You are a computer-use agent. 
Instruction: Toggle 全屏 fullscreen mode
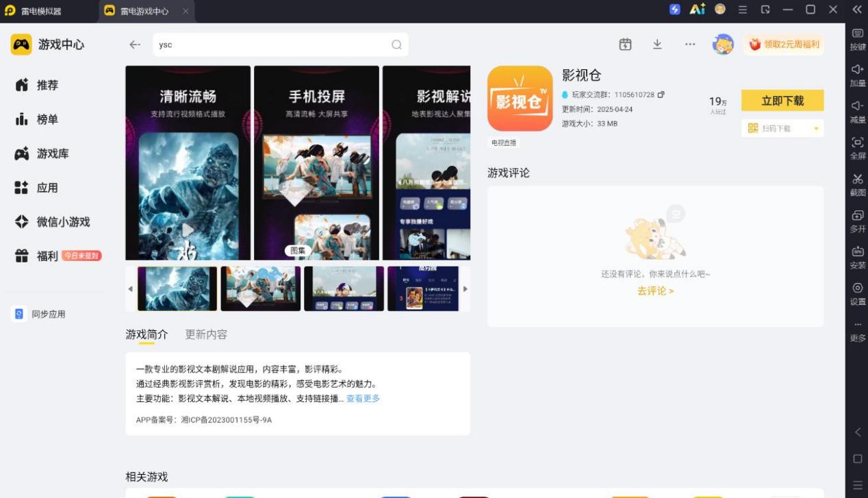pyautogui.click(x=858, y=149)
